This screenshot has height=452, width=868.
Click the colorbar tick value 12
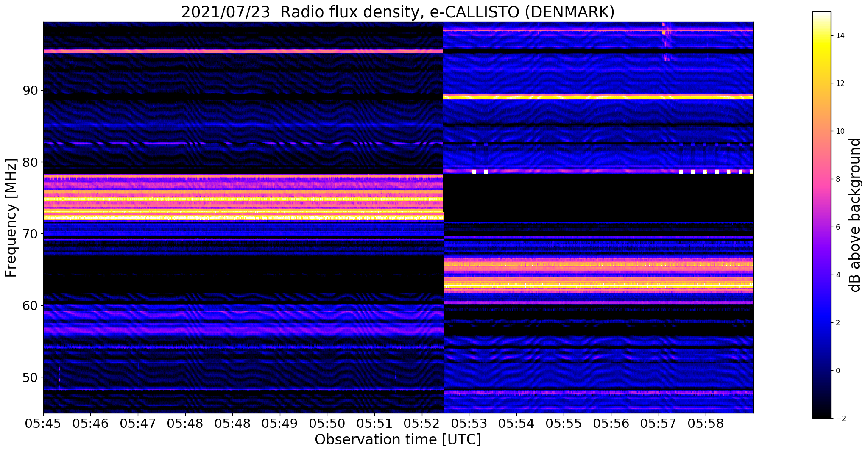coord(839,83)
